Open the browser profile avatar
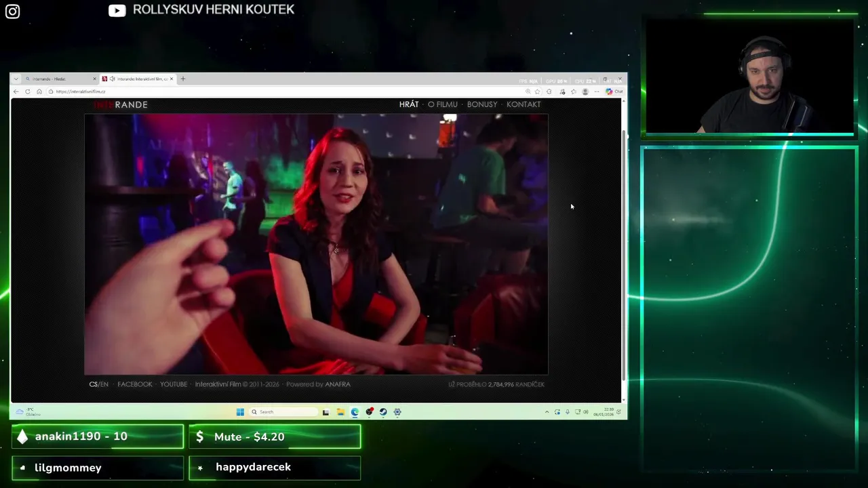Screen dimensions: 868x488 tap(585, 91)
